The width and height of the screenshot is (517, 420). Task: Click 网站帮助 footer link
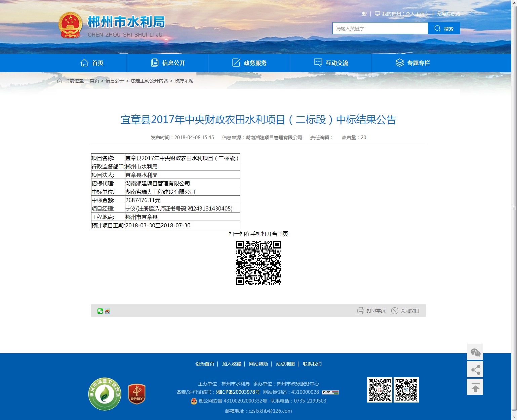pyautogui.click(x=258, y=364)
